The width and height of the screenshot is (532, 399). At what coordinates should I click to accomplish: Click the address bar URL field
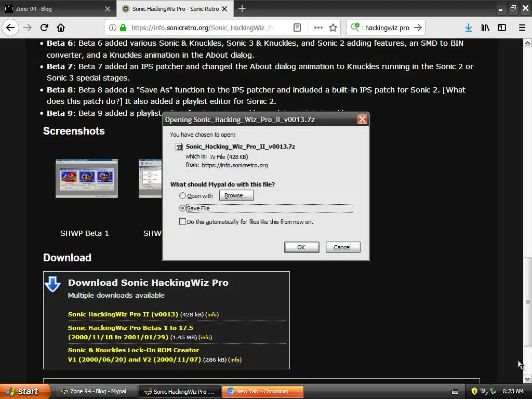(x=202, y=28)
